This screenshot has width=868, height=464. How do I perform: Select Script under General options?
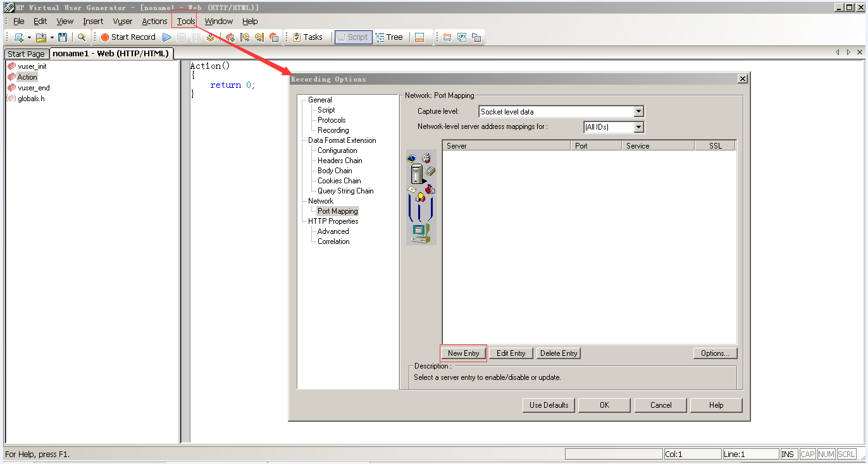click(326, 110)
